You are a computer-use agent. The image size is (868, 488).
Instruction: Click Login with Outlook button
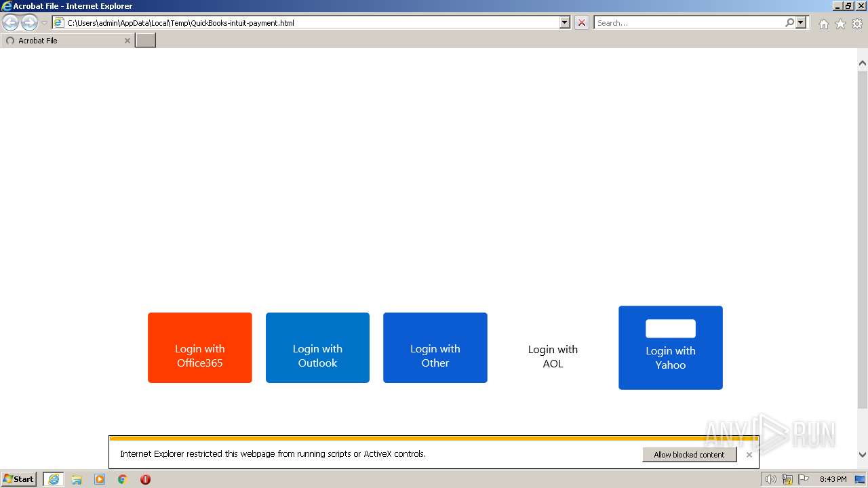tap(317, 348)
